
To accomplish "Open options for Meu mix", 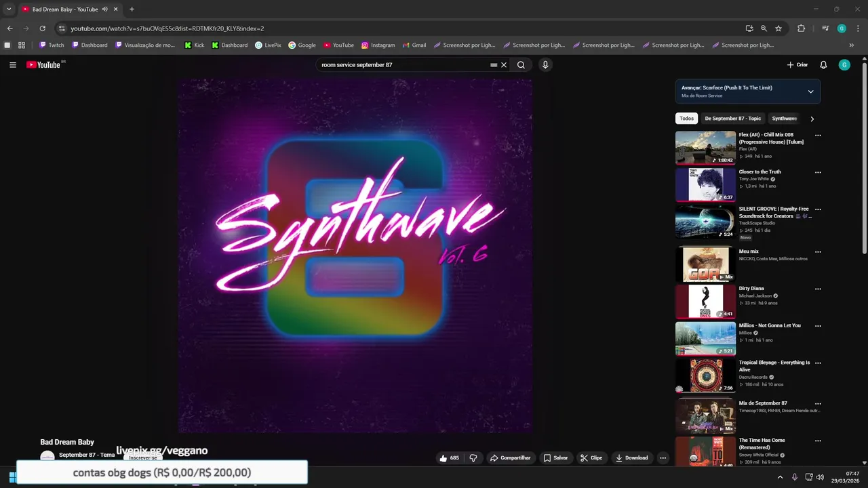I will 818,252.
